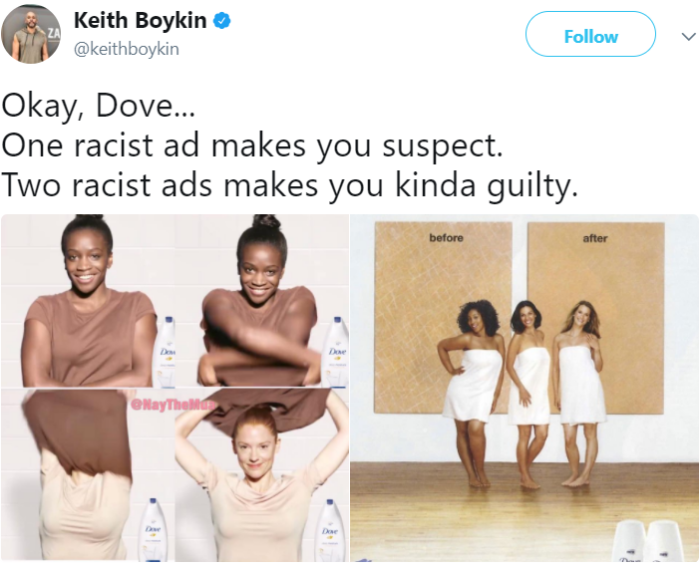Click the 'after' label in the ad
This screenshot has height=566, width=700.
click(595, 238)
